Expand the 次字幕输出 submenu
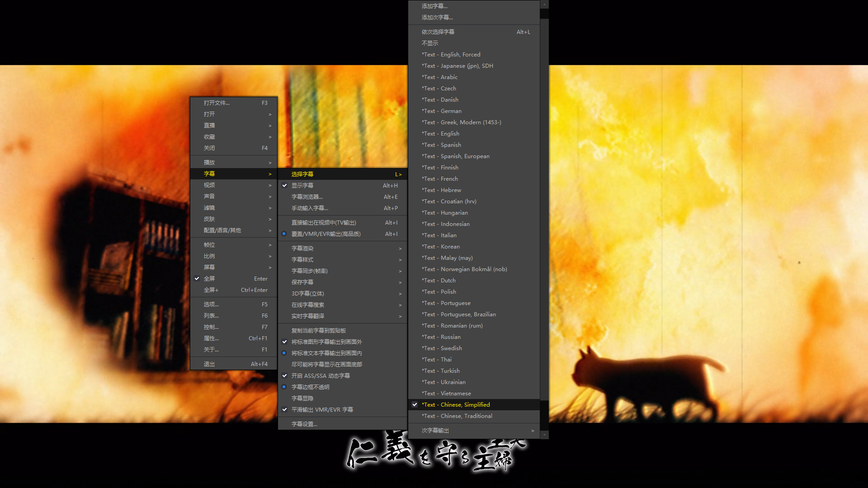Viewport: 868px width, 488px height. 474,431
